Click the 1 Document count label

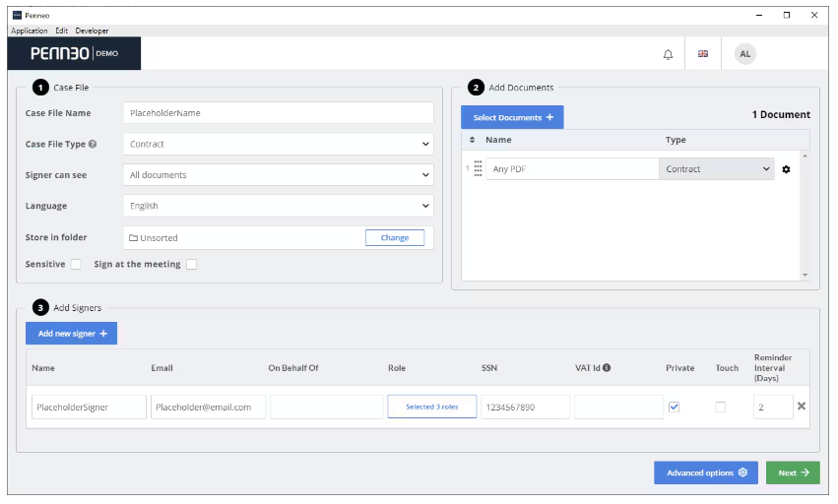tap(781, 115)
